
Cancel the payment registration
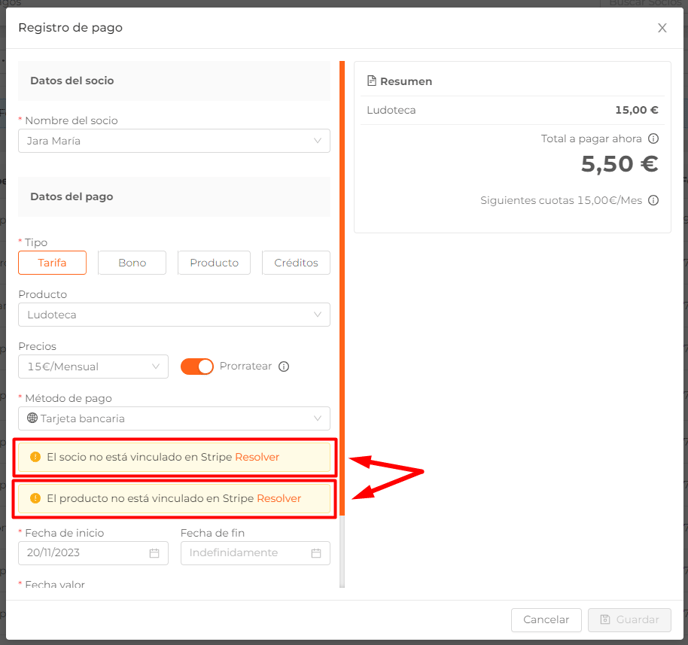pos(546,620)
